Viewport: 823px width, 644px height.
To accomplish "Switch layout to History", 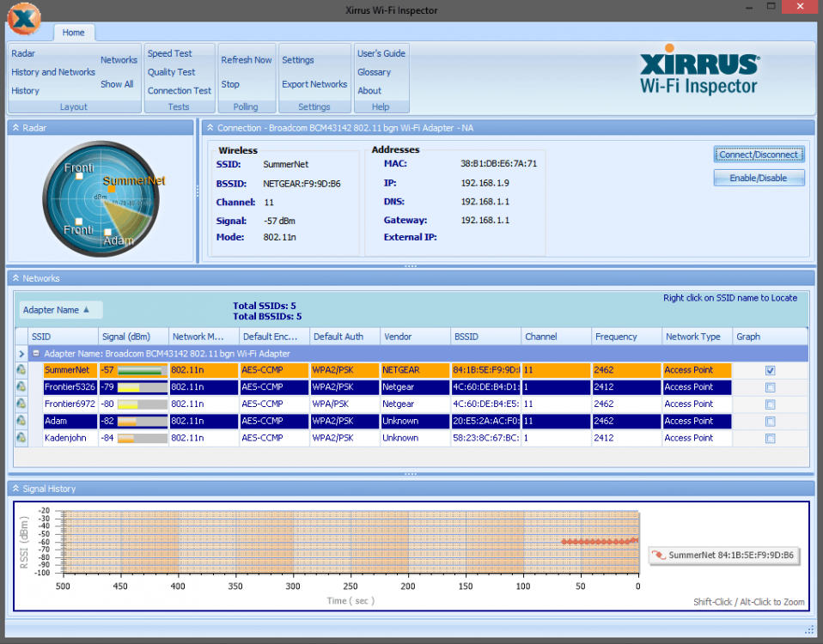I will (25, 91).
